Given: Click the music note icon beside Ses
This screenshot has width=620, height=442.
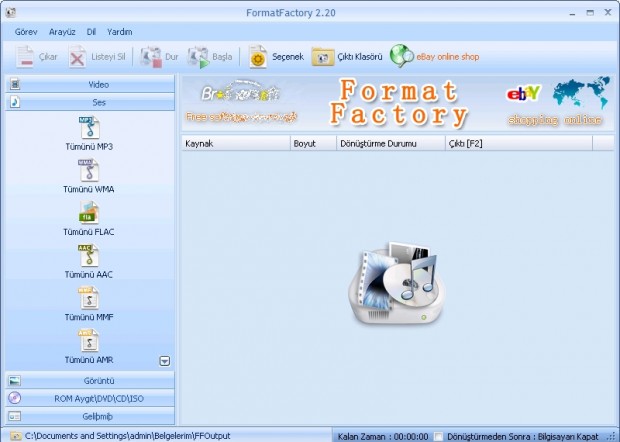Looking at the screenshot, I should click(x=15, y=102).
